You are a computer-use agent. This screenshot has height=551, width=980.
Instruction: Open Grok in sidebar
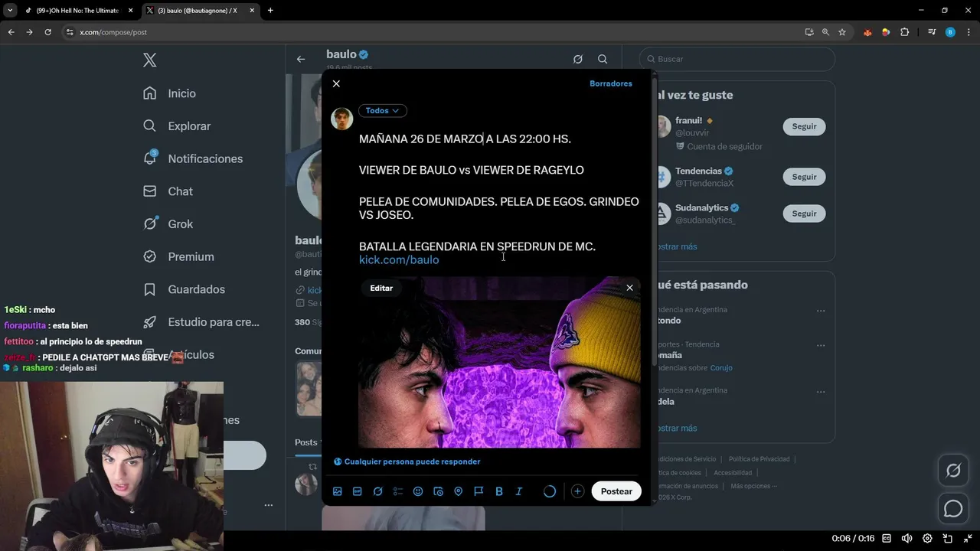click(168, 224)
